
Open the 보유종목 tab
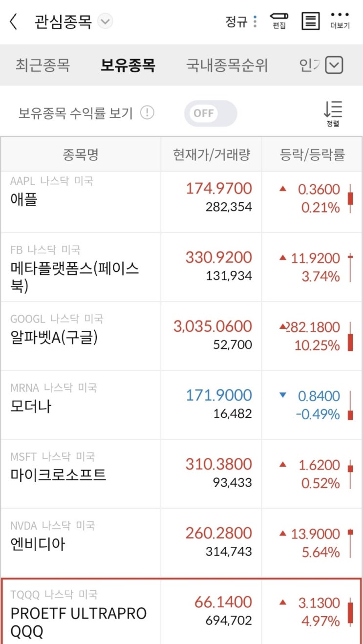pyautogui.click(x=128, y=65)
